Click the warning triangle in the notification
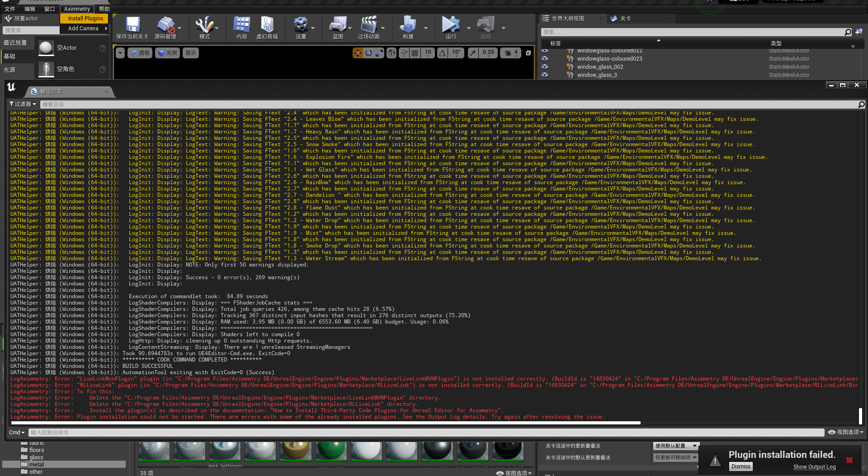Screen dimensions: 868x476 [x=715, y=461]
